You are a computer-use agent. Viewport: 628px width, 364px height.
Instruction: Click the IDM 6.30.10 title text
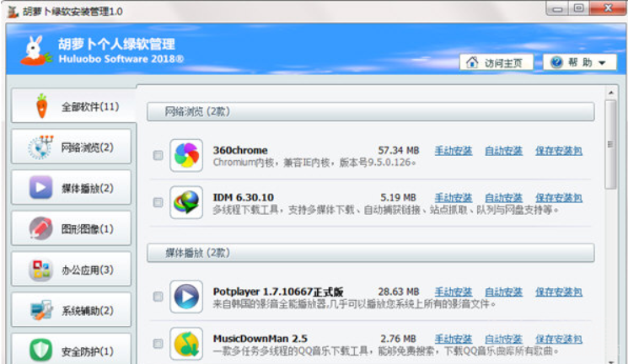pyautogui.click(x=243, y=197)
